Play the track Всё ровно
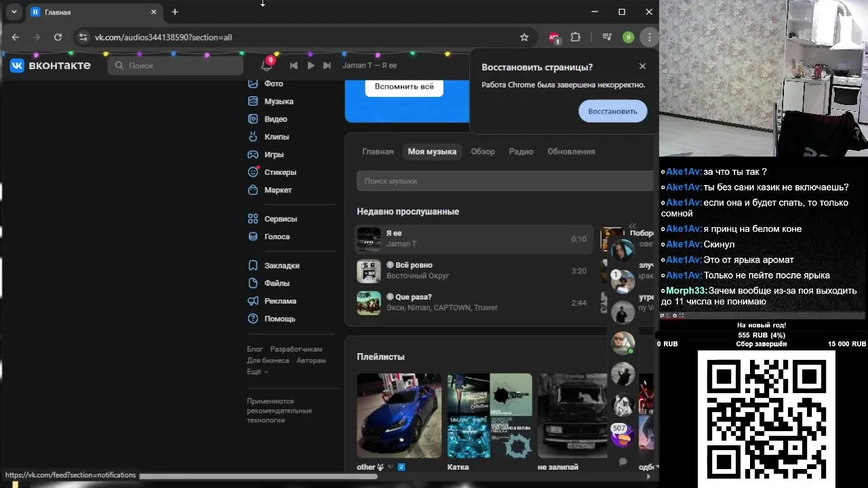This screenshot has width=868, height=488. (473, 270)
